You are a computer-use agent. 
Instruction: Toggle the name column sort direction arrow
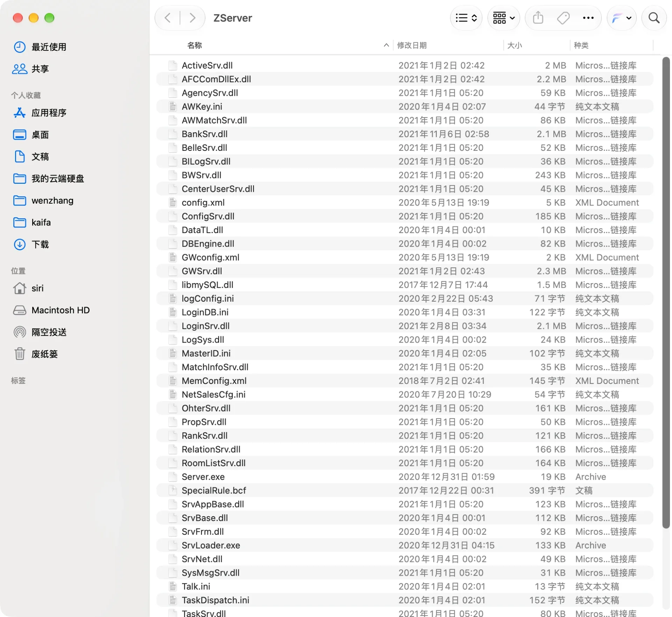tap(386, 45)
